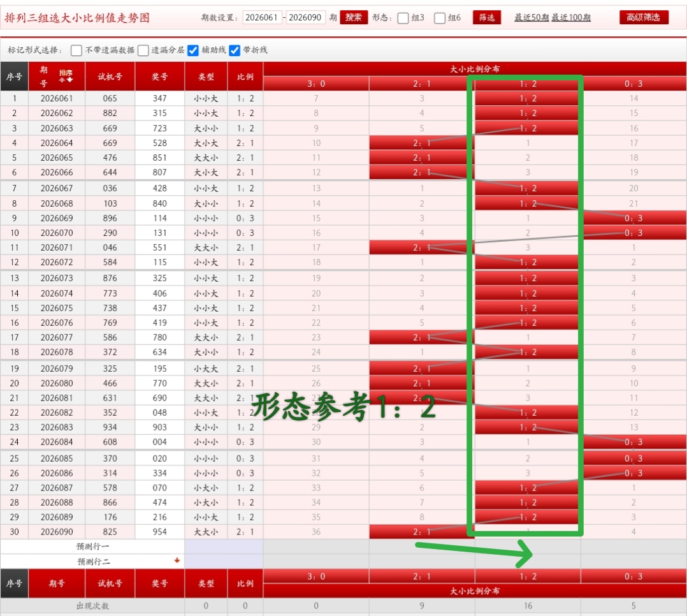Enable 不带遗漏数据 checkbox
Screen dimensions: 687x616
pyautogui.click(x=76, y=50)
